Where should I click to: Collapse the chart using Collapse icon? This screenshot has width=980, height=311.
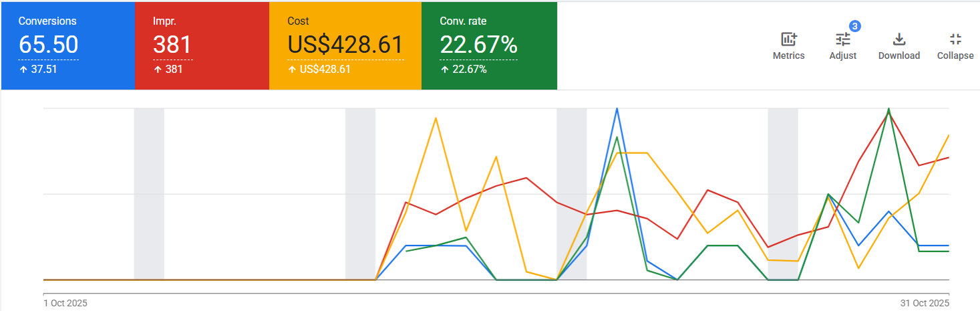[x=955, y=39]
